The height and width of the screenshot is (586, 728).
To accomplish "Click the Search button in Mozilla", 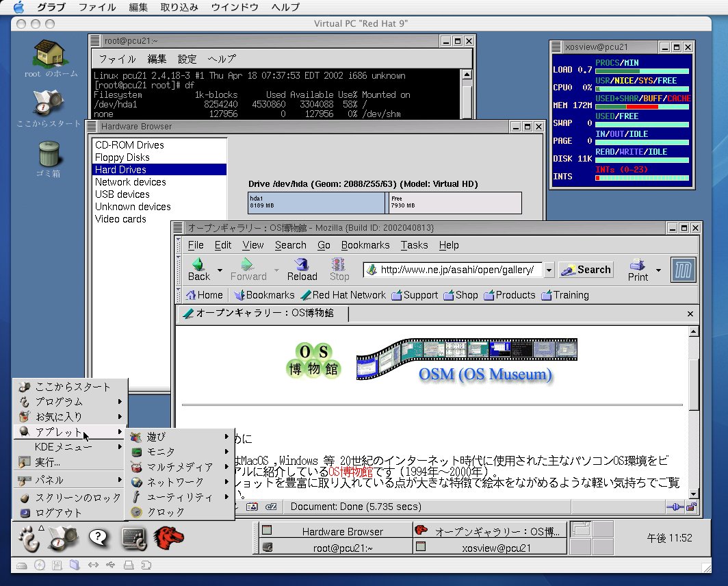I will click(x=586, y=270).
